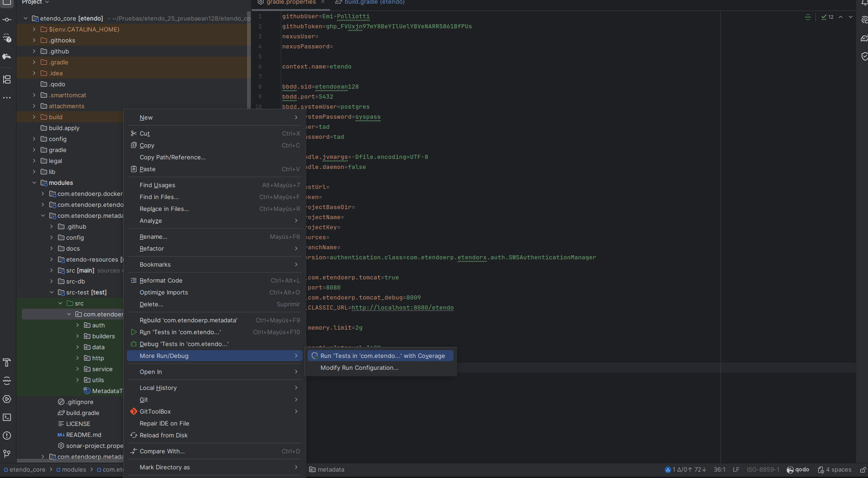Screen dimensions: 868x478
Task: Expand the .githooks folder
Action: click(34, 41)
